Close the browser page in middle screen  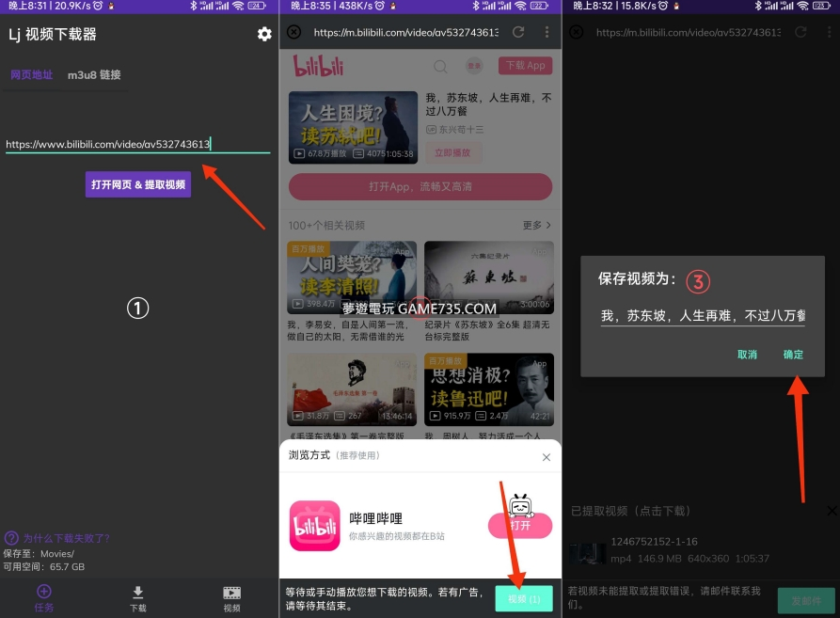[x=293, y=32]
